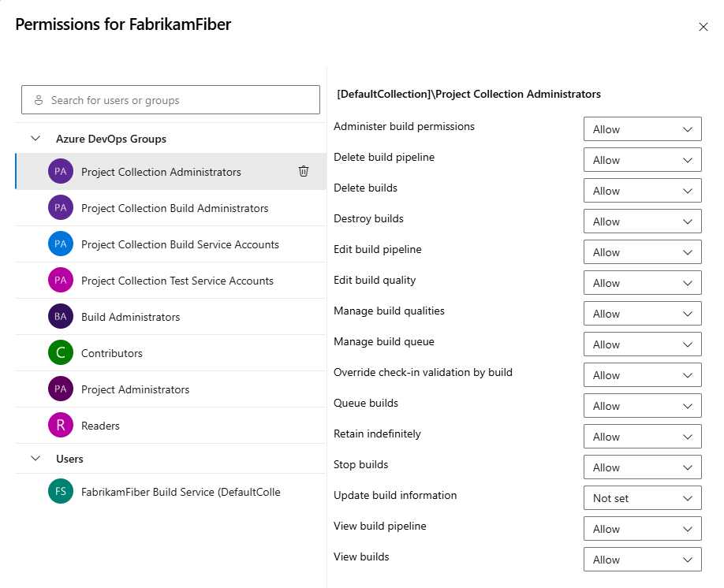The image size is (724, 588).
Task: Open the Update build information dropdown
Action: coord(642,498)
